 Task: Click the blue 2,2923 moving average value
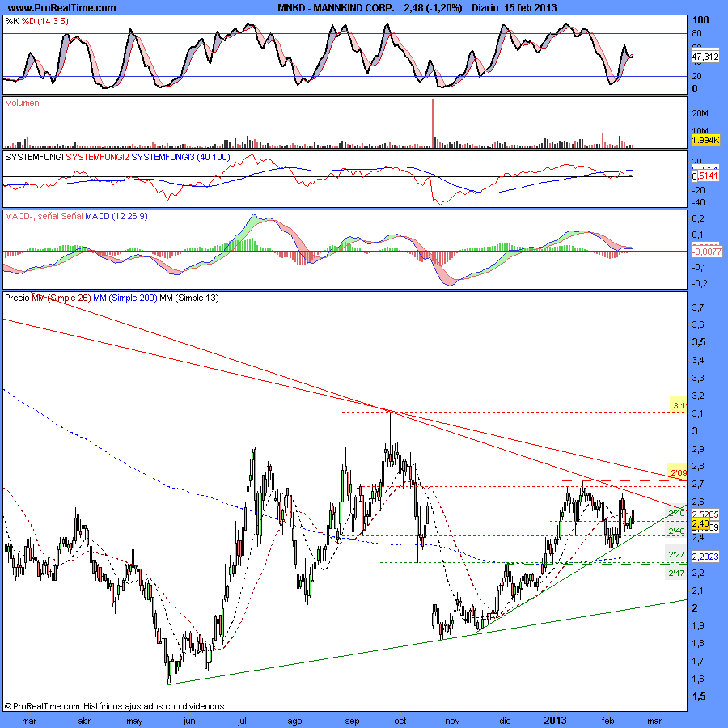tap(705, 557)
